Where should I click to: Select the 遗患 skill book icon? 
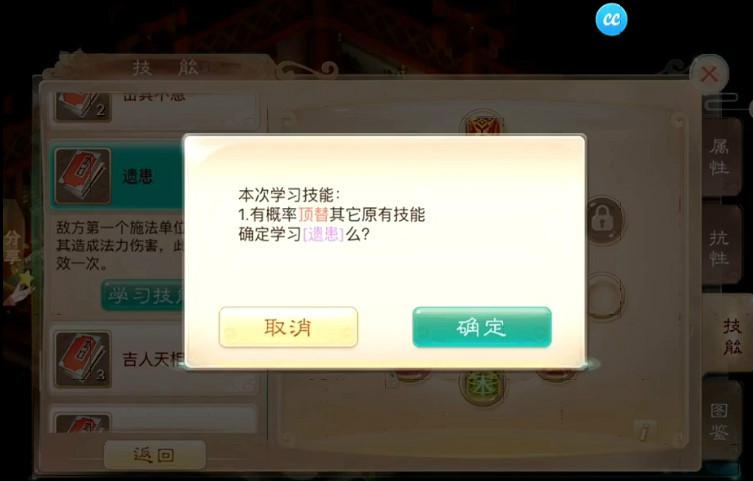(83, 176)
